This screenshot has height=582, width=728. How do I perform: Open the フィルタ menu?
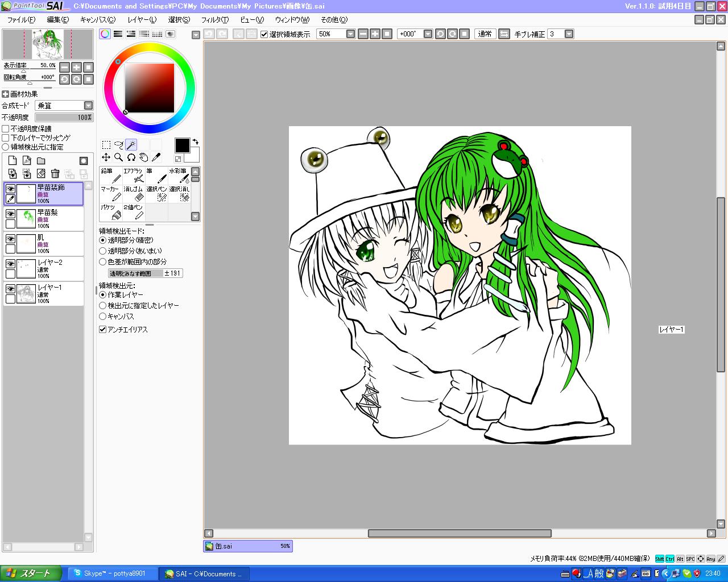(215, 20)
